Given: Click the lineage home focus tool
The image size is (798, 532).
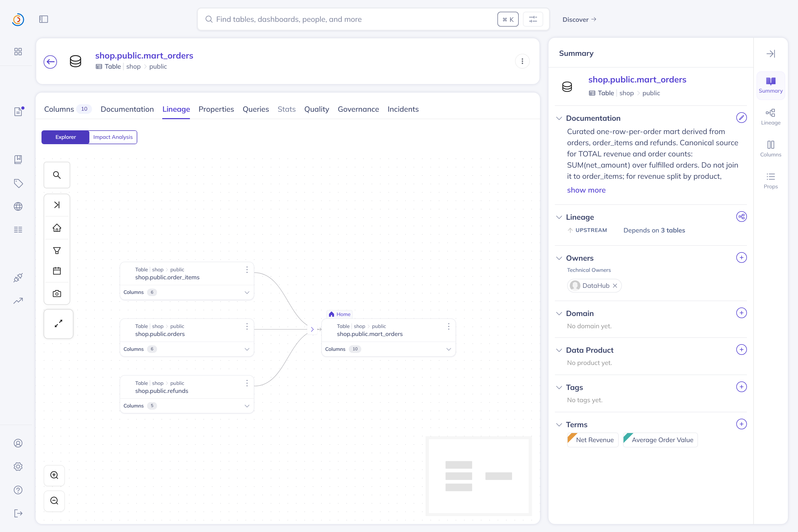Looking at the screenshot, I should point(57,228).
